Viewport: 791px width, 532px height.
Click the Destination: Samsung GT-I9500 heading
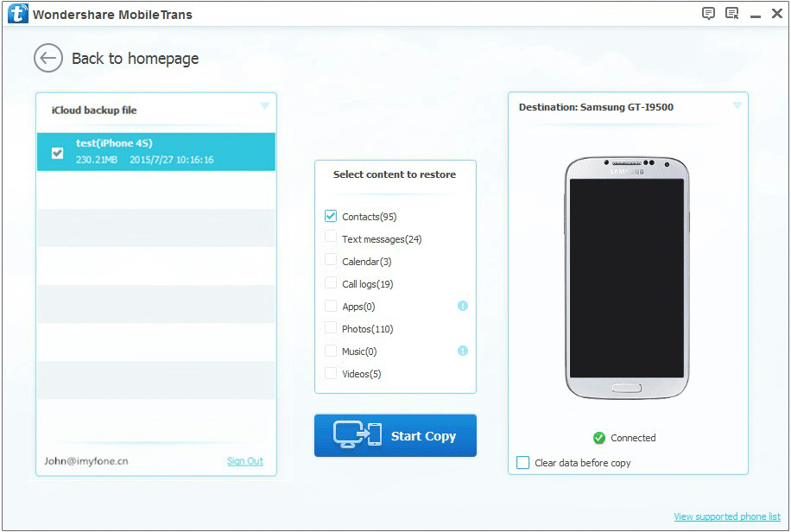pos(596,107)
